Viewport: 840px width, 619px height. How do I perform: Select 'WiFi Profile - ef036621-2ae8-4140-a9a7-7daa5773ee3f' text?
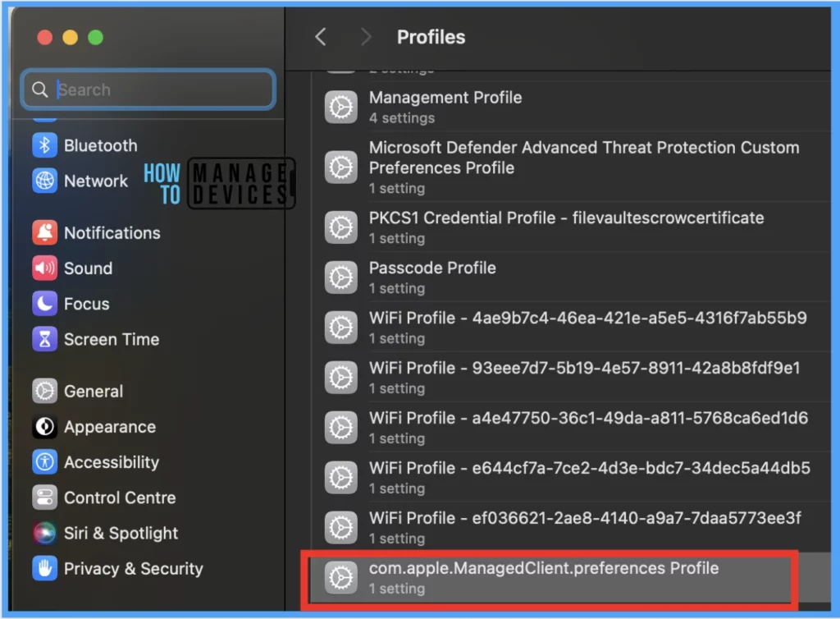(x=585, y=518)
